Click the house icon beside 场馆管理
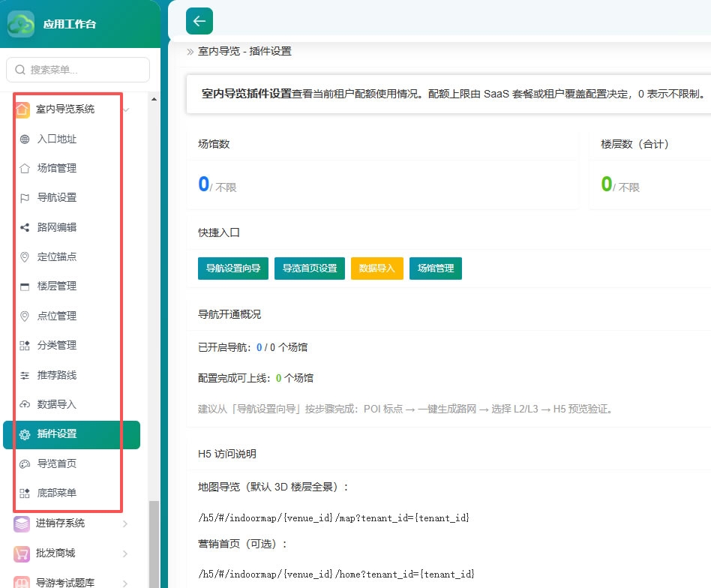 [25, 169]
